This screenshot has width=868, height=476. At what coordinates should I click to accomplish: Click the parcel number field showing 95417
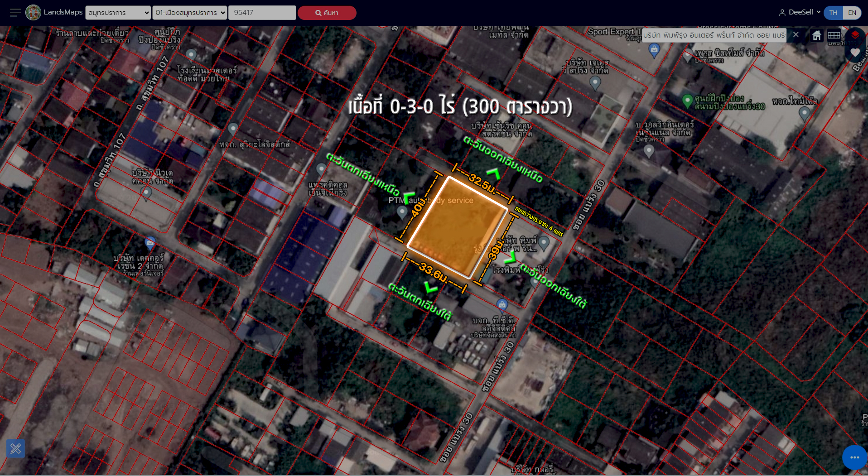[262, 13]
